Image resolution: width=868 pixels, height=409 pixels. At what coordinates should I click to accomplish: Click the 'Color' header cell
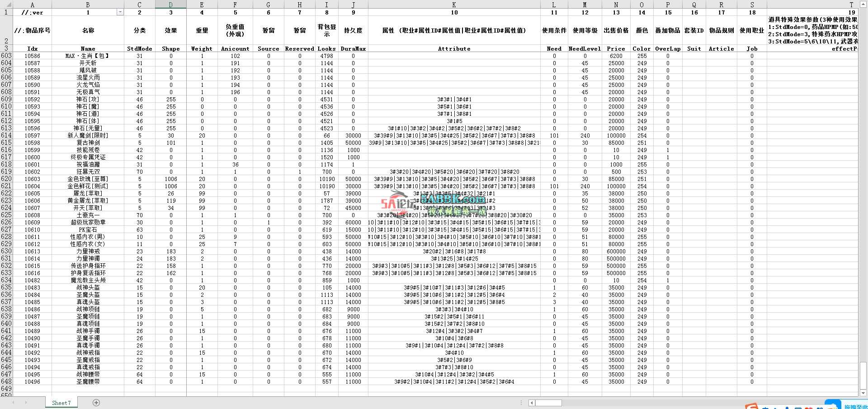pos(642,48)
